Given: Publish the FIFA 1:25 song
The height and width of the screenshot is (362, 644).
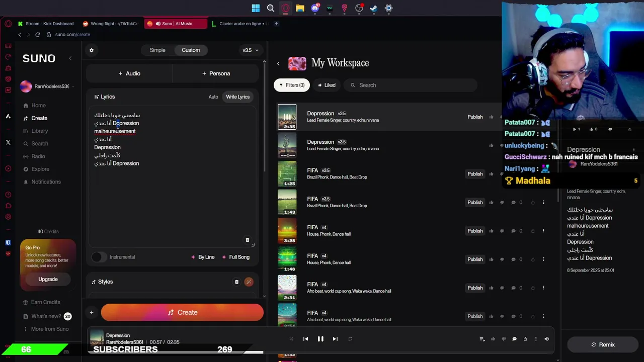Looking at the screenshot, I should (x=475, y=174).
